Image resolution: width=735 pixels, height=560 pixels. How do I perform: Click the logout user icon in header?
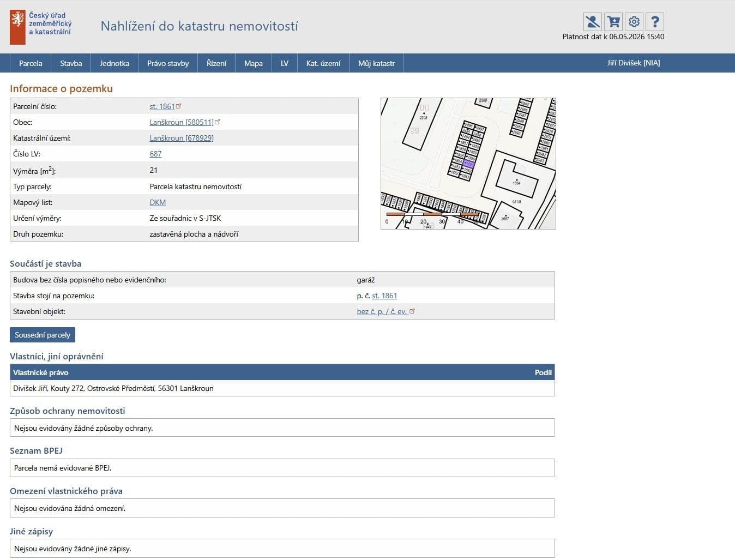tap(592, 22)
